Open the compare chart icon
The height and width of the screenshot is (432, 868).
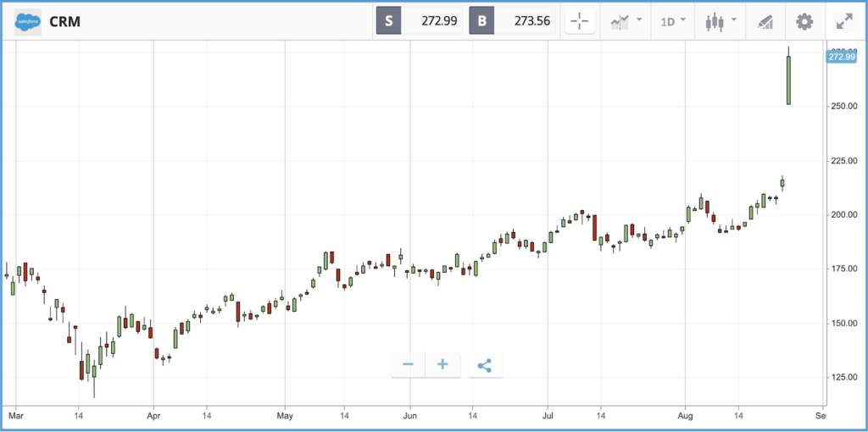[x=620, y=22]
